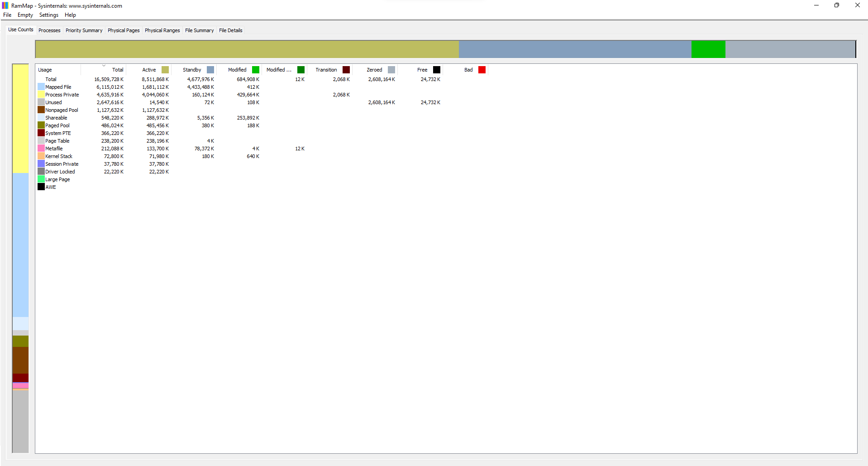868x466 pixels.
Task: Click the Session Private color swatch
Action: 41,163
